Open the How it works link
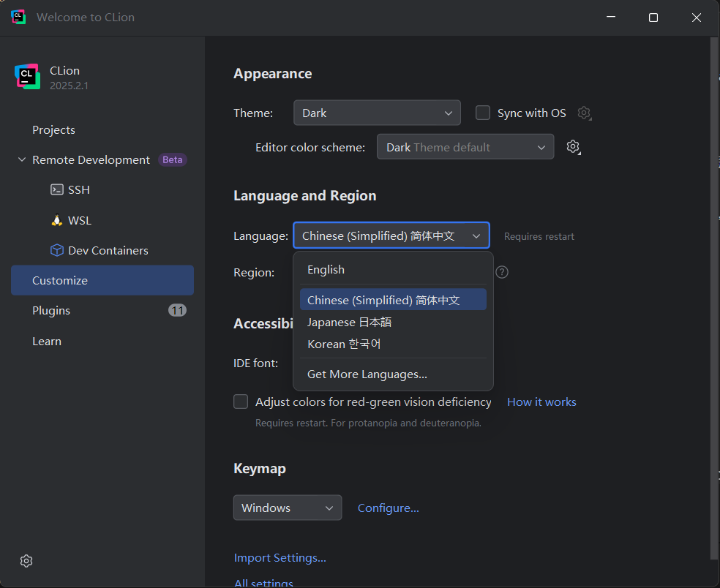The image size is (720, 588). [541, 402]
